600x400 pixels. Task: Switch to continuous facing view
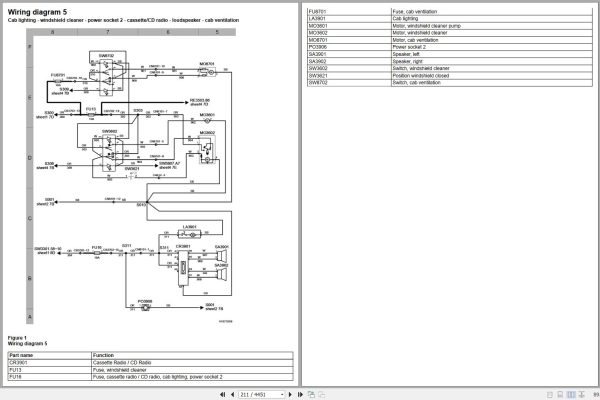pos(581,394)
